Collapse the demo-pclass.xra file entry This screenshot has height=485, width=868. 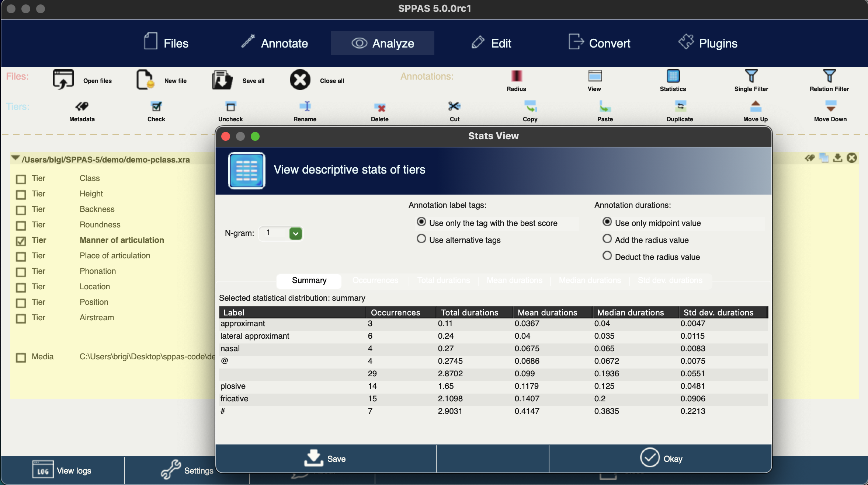(x=15, y=158)
